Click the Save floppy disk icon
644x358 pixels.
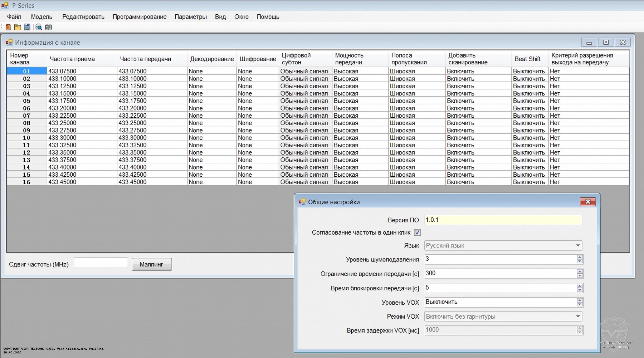pyautogui.click(x=27, y=27)
